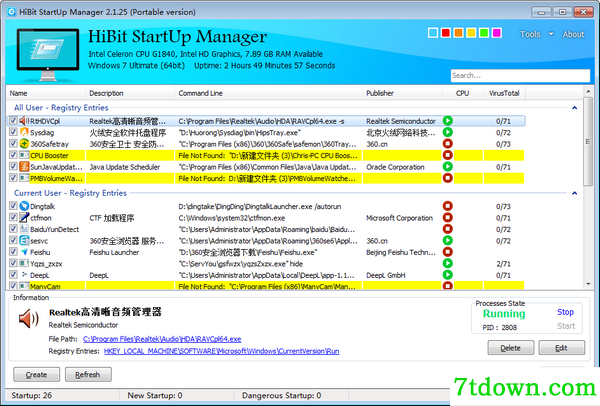Click green running status icon for Yqzs_zxzx
This screenshot has height=406, width=600.
click(x=448, y=264)
